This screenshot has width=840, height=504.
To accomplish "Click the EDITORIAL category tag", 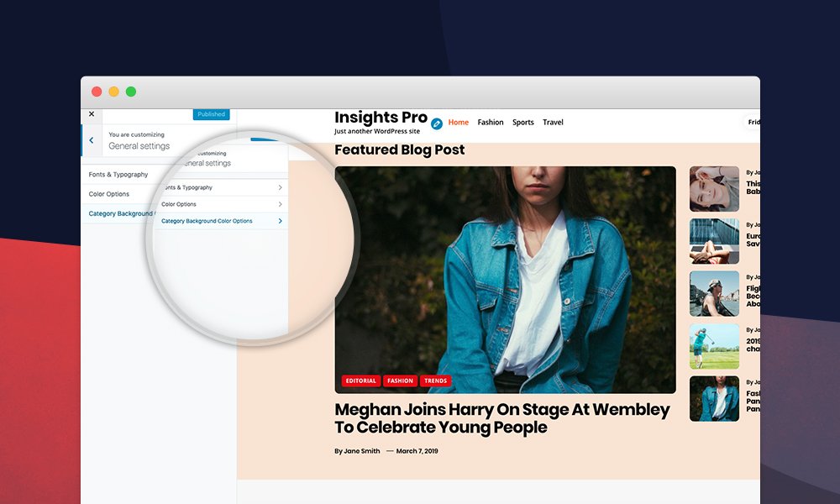I will 360,381.
